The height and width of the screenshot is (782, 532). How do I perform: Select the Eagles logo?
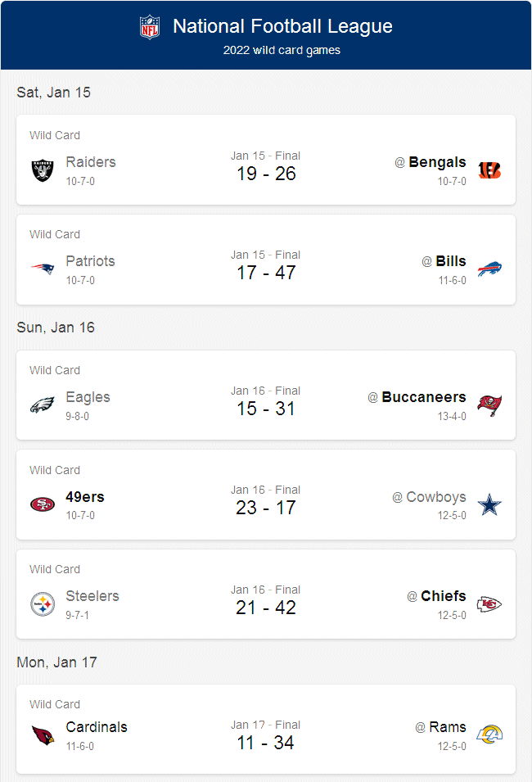[x=43, y=403]
